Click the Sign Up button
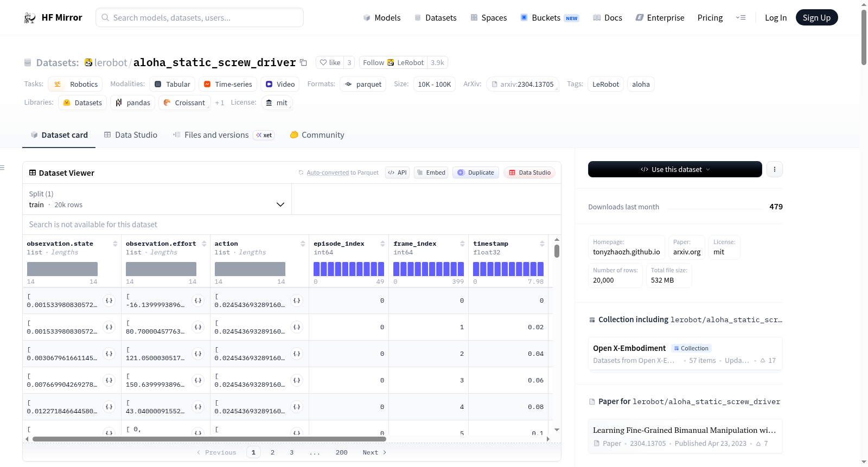The height and width of the screenshot is (467, 868). coord(817,18)
